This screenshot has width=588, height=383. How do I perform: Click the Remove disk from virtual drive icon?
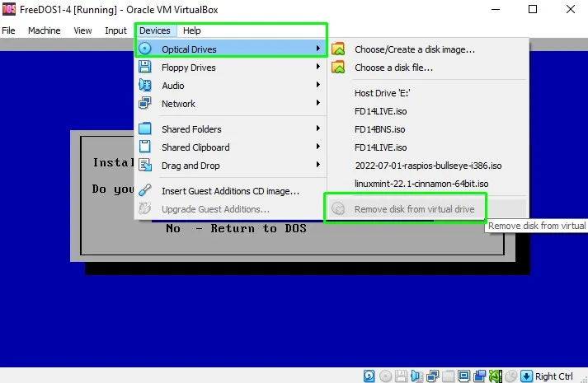coord(338,208)
